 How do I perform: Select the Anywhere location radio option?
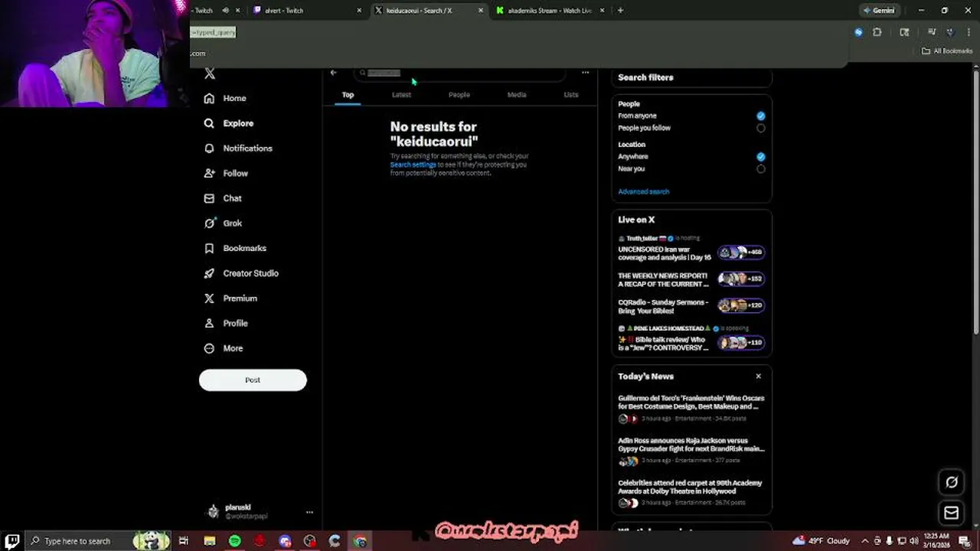click(760, 156)
